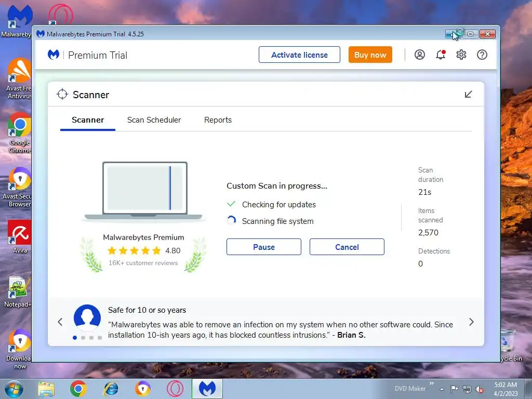Select the third testimonial carousel dot

pyautogui.click(x=91, y=338)
